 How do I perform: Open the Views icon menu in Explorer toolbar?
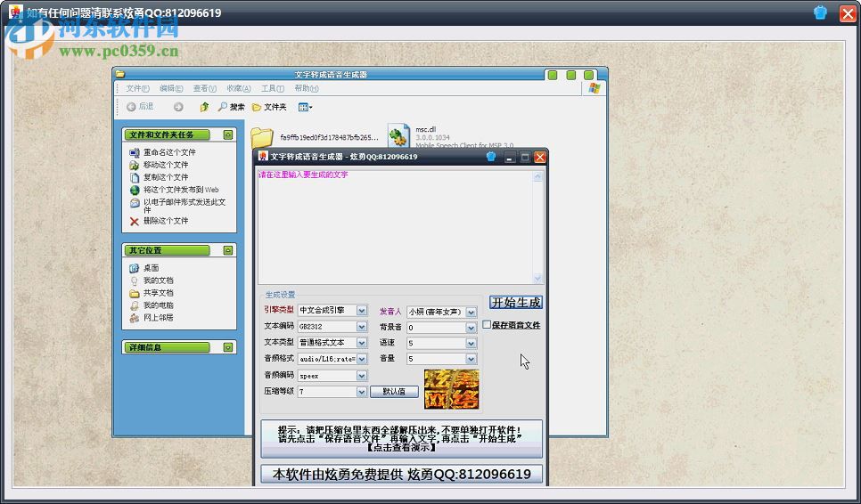coord(305,108)
